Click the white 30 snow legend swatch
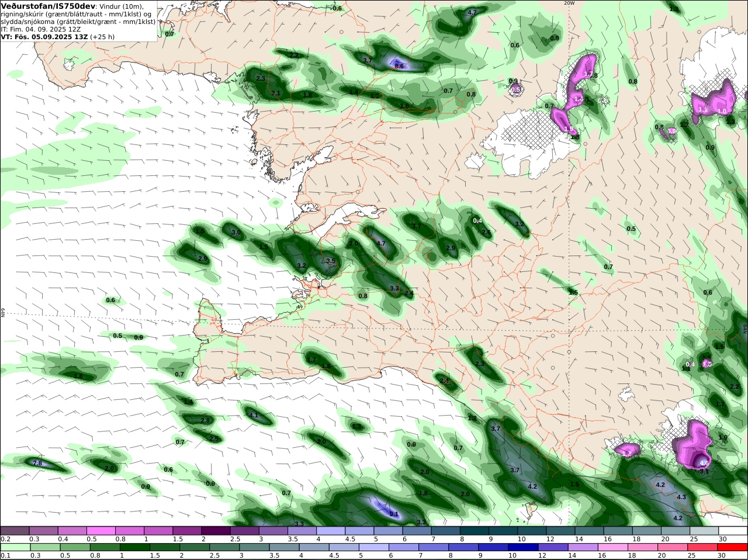 pyautogui.click(x=733, y=530)
